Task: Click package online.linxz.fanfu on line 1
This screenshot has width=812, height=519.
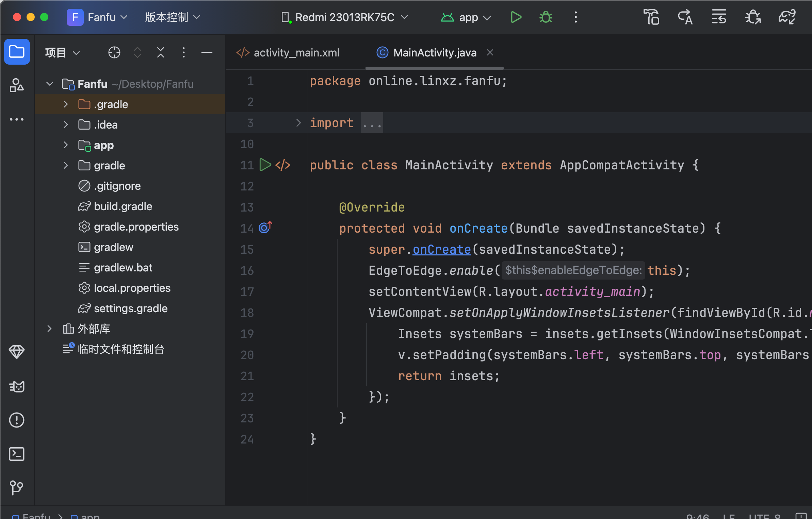Action: 408,81
